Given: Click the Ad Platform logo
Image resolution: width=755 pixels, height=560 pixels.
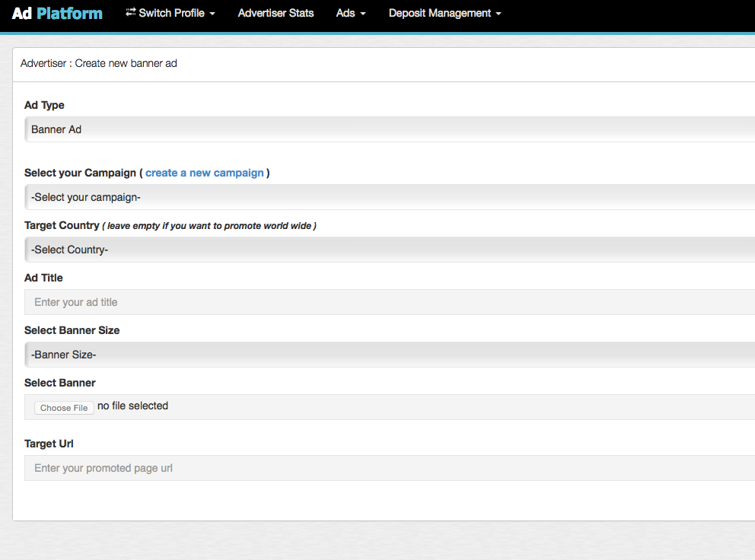Looking at the screenshot, I should pos(57,14).
